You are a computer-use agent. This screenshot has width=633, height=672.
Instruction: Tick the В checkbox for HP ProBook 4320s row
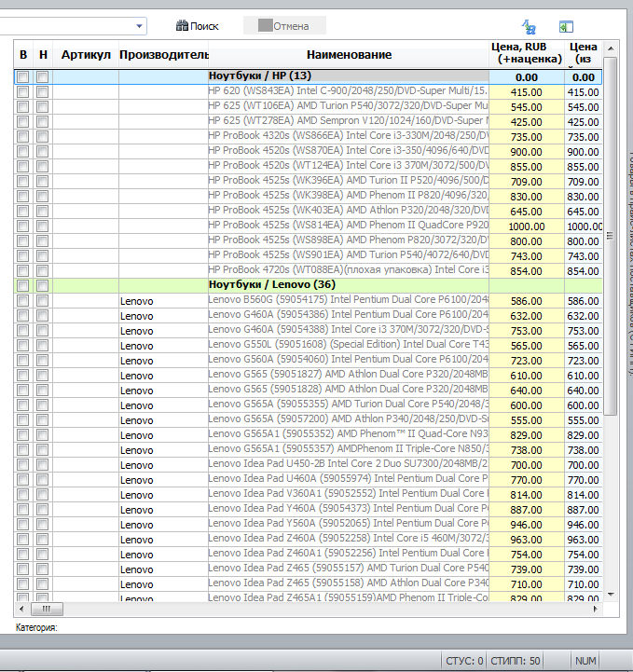click(23, 137)
